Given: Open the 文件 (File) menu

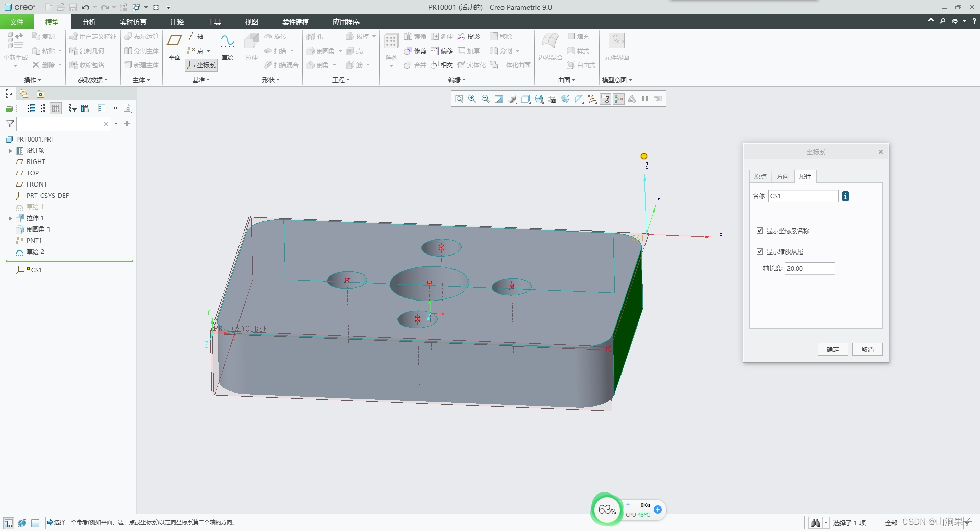Looking at the screenshot, I should [17, 22].
